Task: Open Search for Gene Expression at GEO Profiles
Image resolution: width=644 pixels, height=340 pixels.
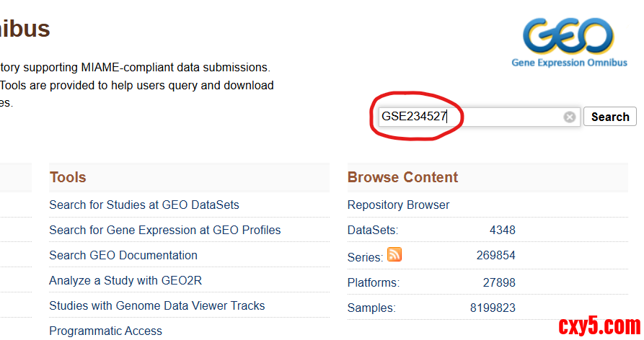Action: (165, 231)
